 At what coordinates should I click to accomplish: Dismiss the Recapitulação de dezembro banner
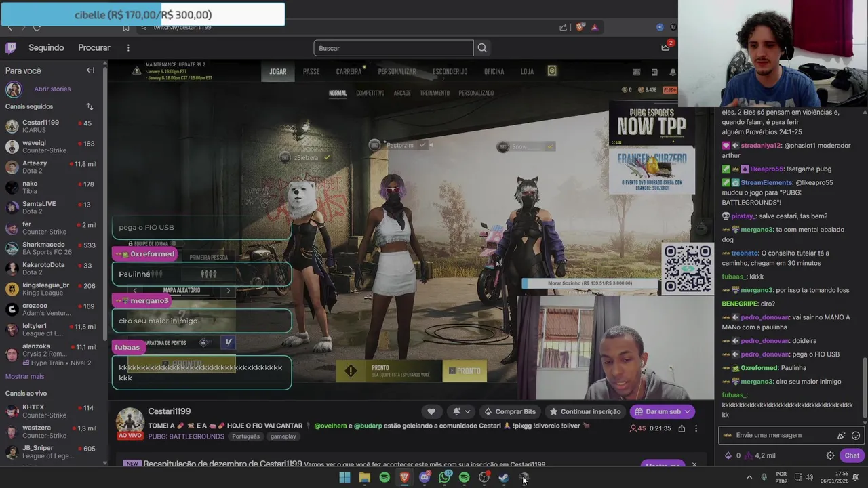click(694, 465)
